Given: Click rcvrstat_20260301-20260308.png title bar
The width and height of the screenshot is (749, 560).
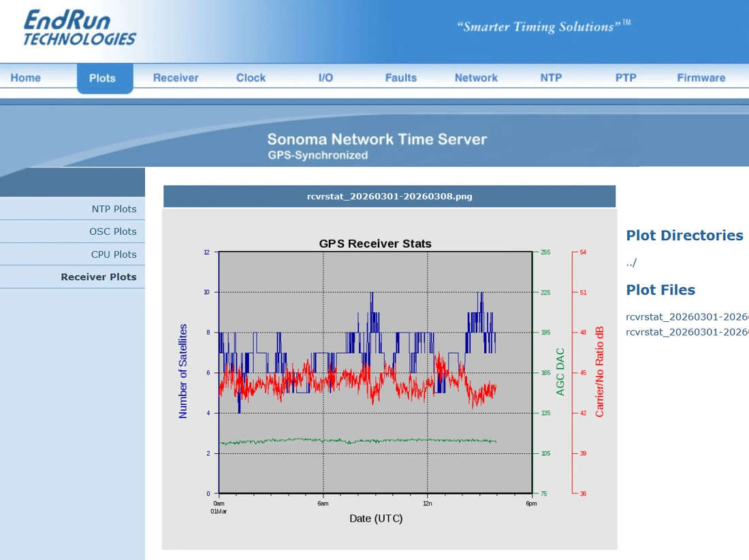Looking at the screenshot, I should coord(389,196).
